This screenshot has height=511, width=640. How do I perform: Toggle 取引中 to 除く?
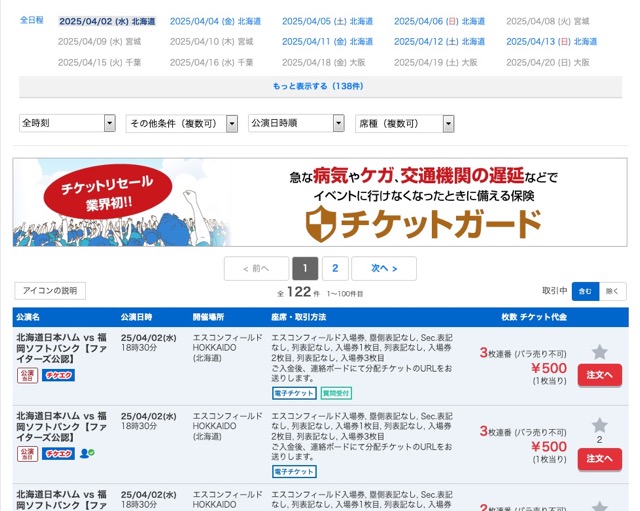[x=612, y=291]
